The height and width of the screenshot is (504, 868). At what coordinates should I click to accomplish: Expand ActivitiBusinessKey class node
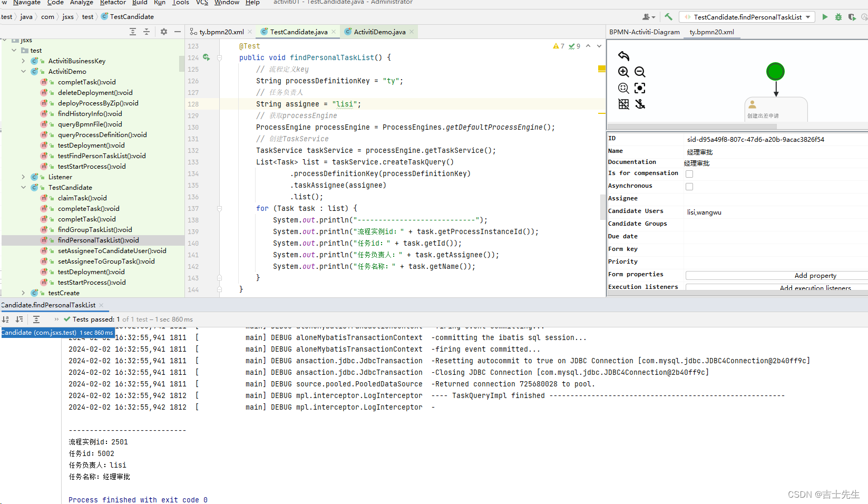pyautogui.click(x=23, y=61)
